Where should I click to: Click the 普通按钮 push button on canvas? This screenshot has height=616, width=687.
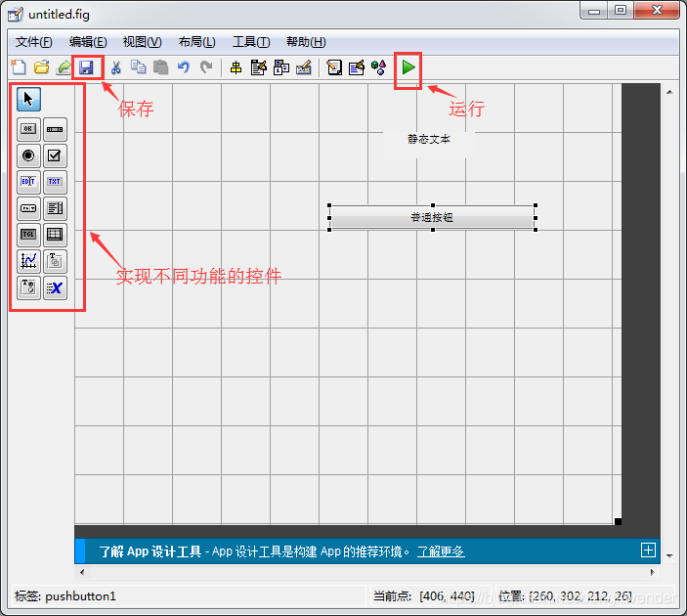tap(432, 217)
